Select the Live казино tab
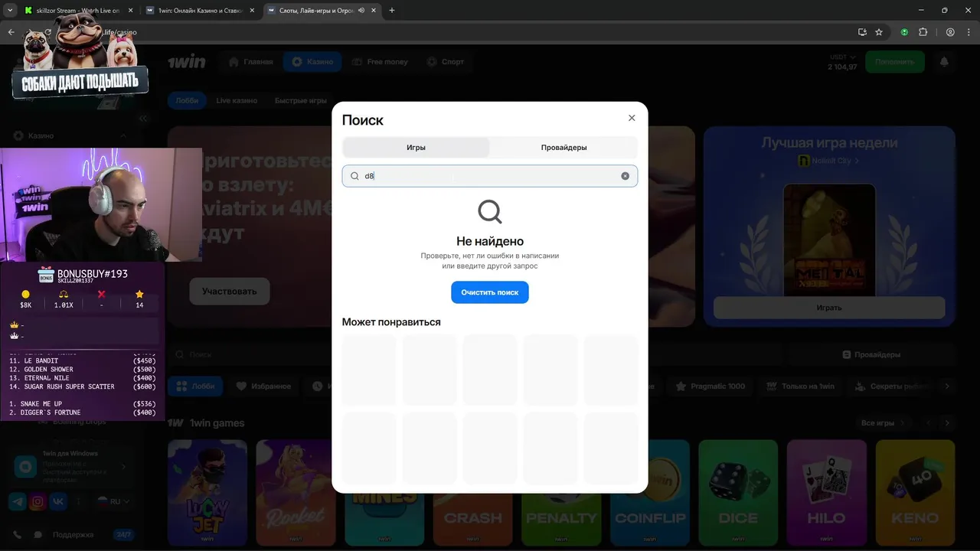Screen dimensions: 980x551 pyautogui.click(x=237, y=100)
